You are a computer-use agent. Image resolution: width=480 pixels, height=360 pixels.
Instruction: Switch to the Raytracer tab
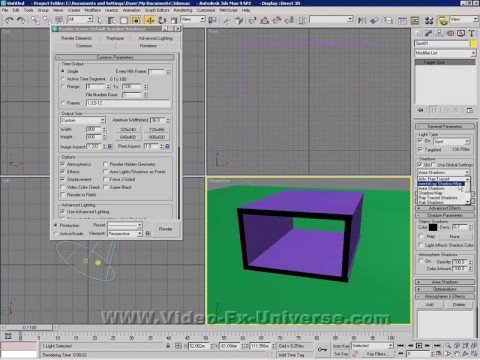pos(115,38)
